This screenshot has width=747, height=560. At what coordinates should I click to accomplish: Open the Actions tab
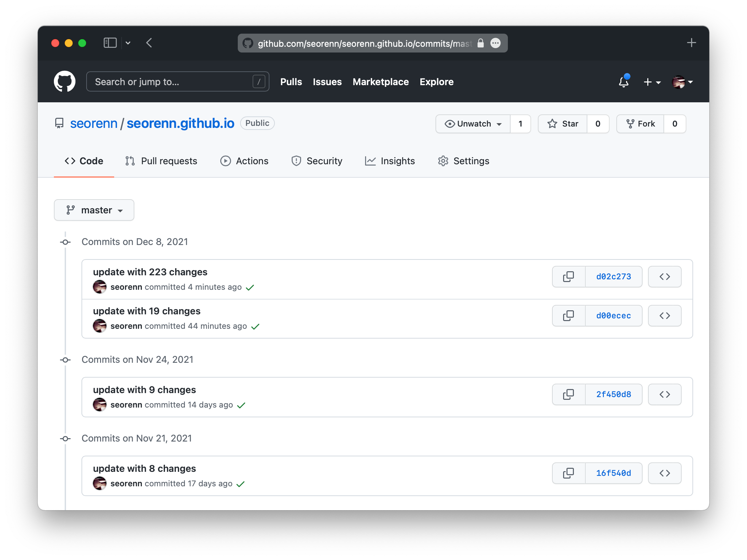pos(244,161)
